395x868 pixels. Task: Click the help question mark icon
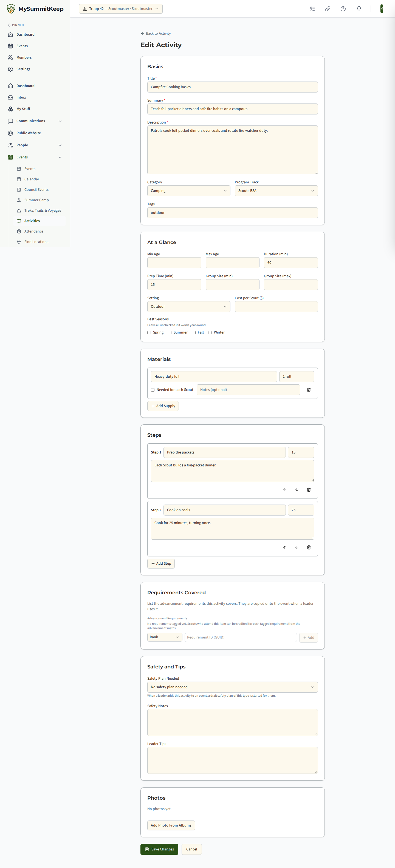pos(343,9)
